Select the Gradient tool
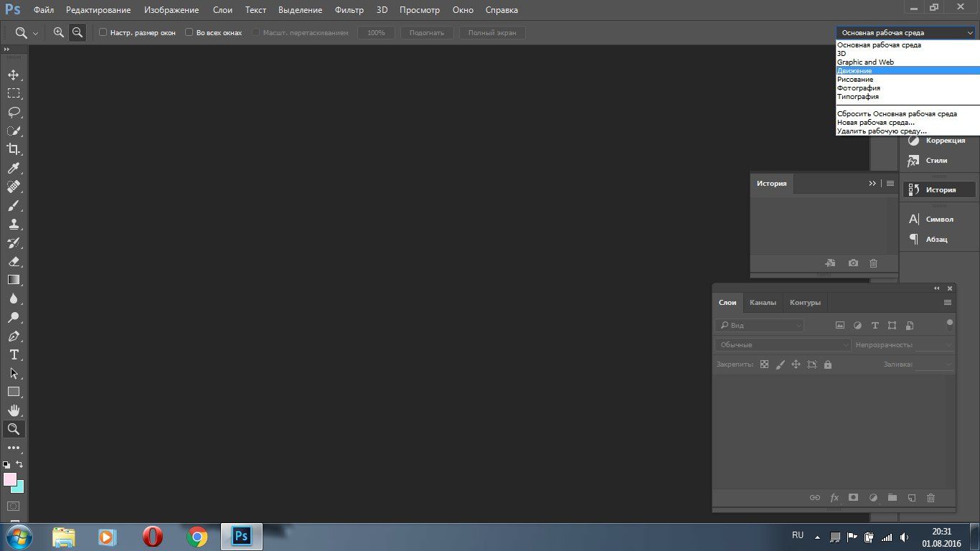Screen dimensions: 980x551 [14, 280]
